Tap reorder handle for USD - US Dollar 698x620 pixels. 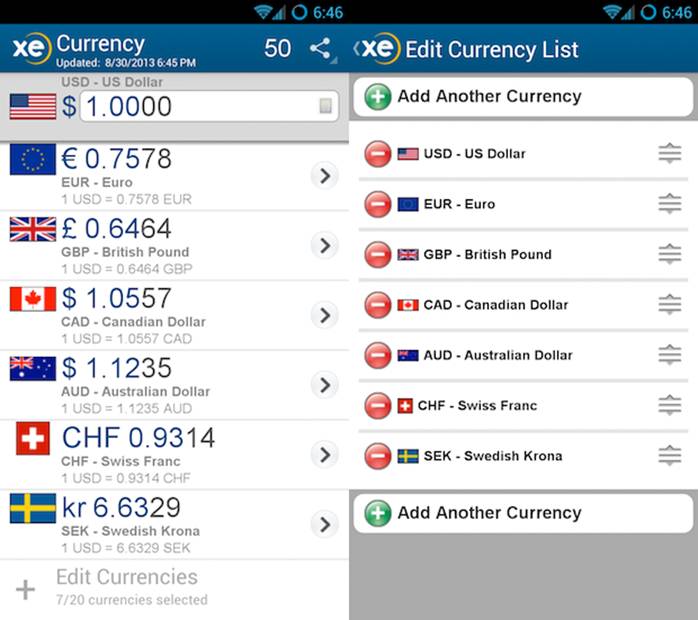pos(670,154)
